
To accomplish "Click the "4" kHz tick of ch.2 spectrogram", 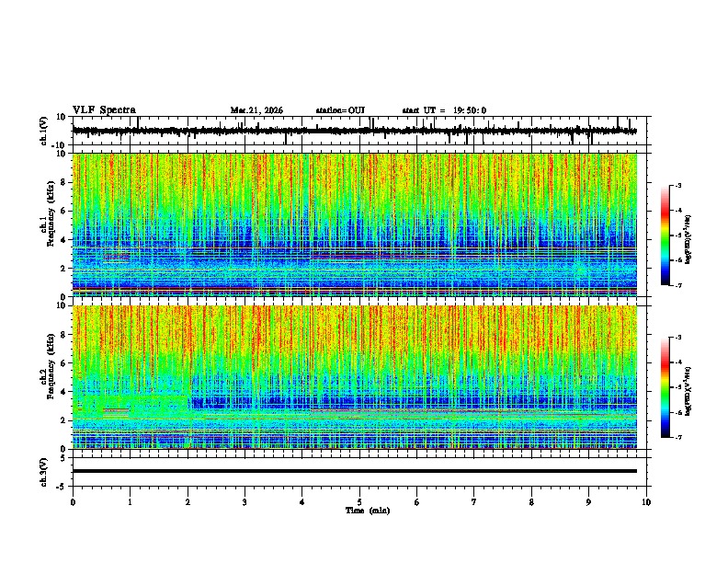I will click(64, 392).
